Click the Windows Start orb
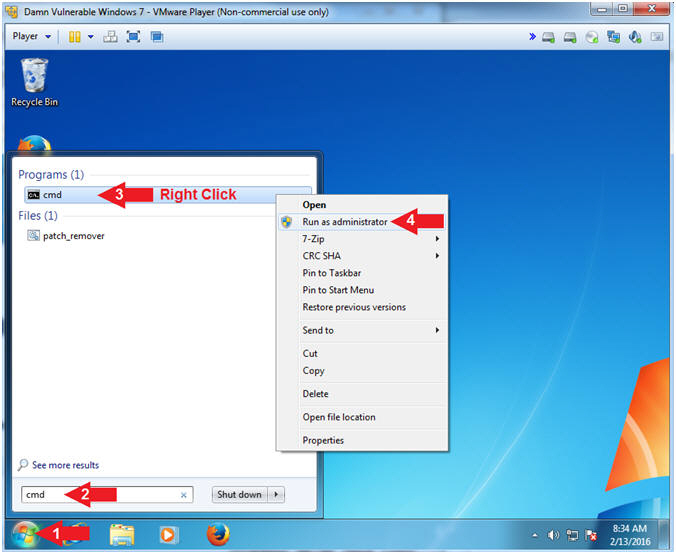Image resolution: width=676 pixels, height=554 pixels. point(25,535)
